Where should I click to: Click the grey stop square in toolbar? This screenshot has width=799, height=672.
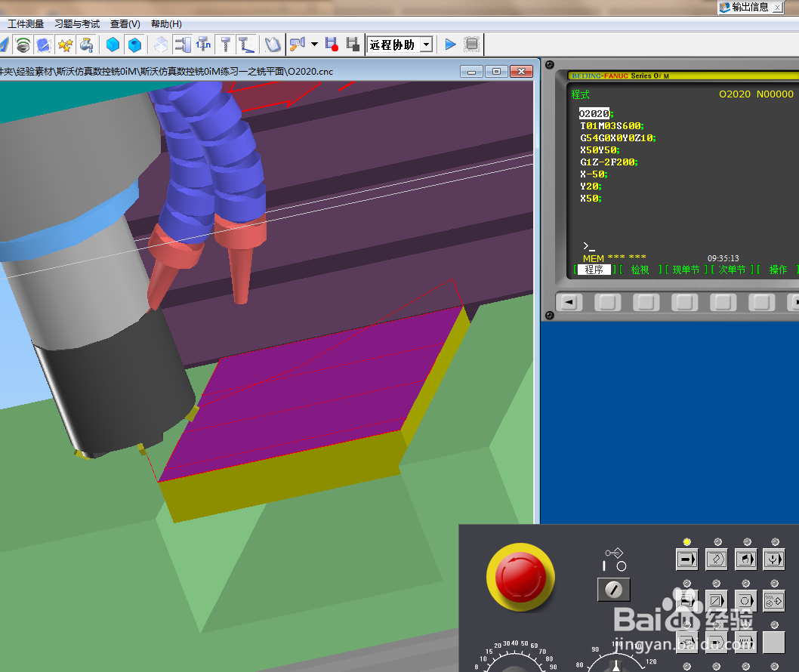click(472, 45)
